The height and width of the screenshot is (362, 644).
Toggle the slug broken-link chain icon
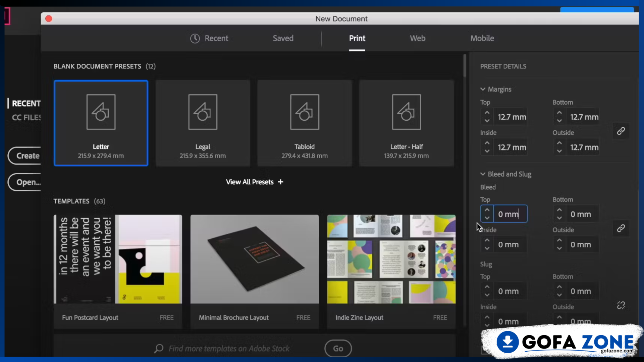[x=621, y=305]
